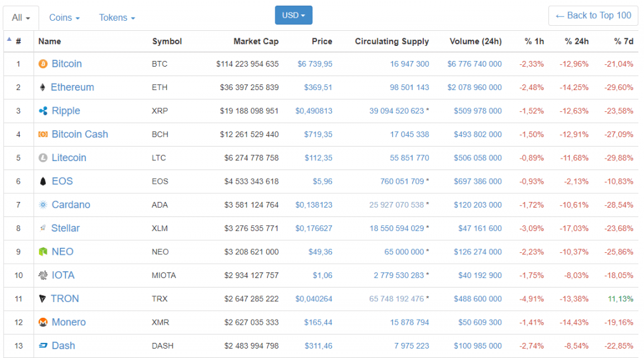The width and height of the screenshot is (644, 358).
Task: Open the Cardano name link
Action: (x=70, y=205)
